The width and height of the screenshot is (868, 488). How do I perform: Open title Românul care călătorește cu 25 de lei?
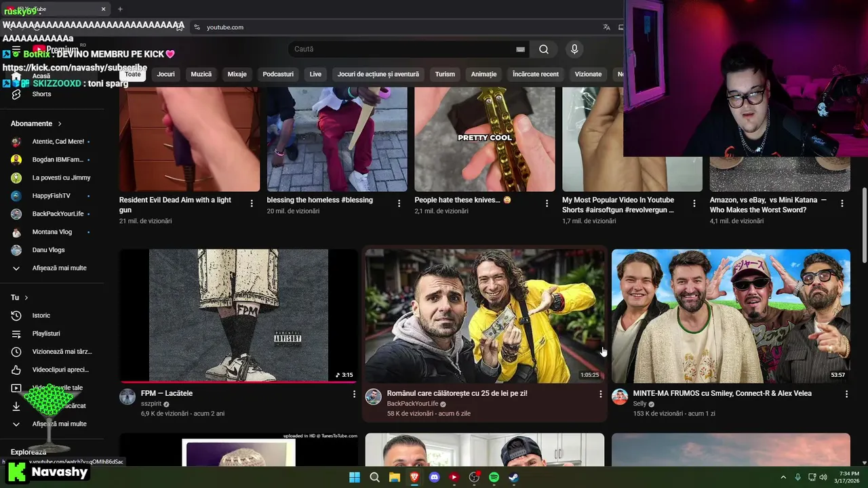tap(457, 393)
